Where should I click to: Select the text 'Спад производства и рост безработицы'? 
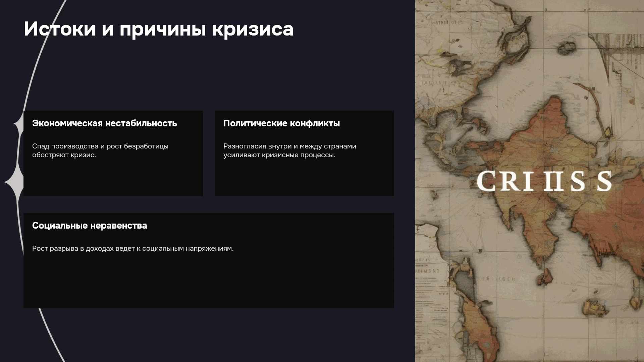click(100, 146)
